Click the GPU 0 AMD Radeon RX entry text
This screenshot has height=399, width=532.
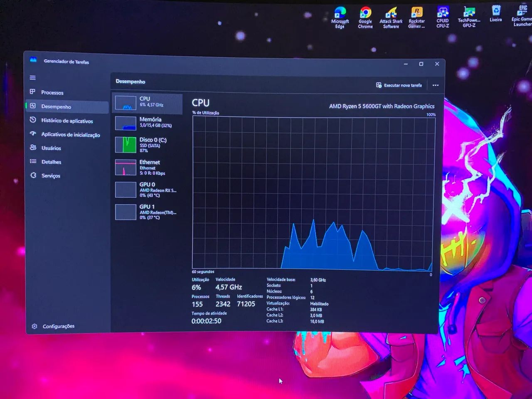pyautogui.click(x=158, y=190)
